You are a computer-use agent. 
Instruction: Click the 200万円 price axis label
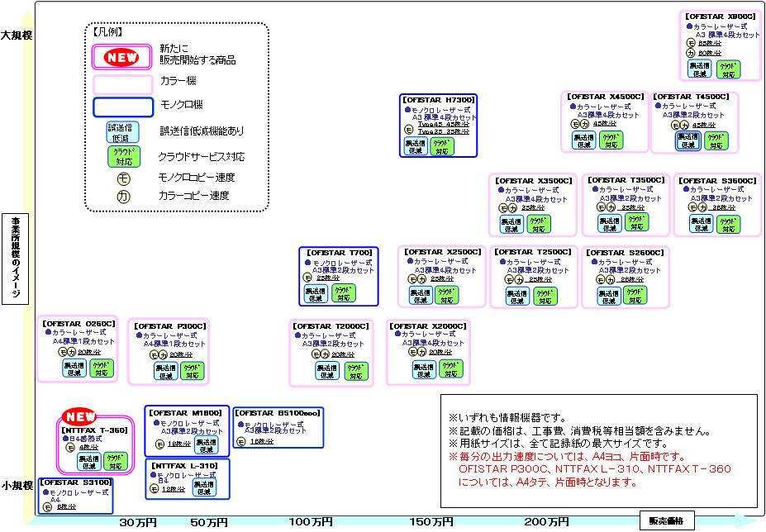click(x=547, y=522)
